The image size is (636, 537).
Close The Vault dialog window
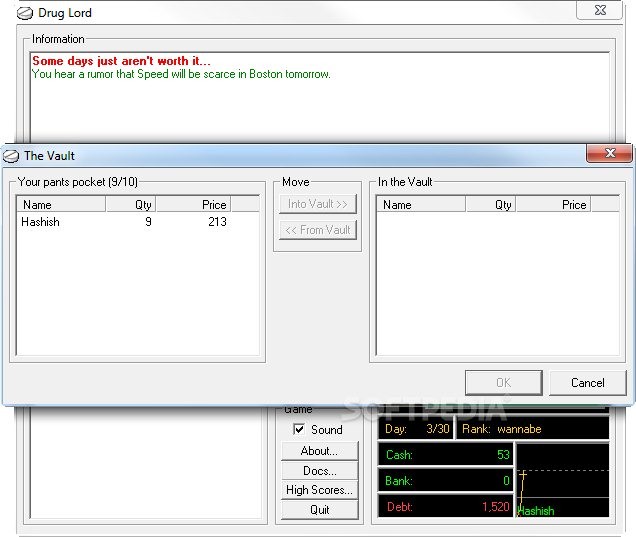coord(609,153)
